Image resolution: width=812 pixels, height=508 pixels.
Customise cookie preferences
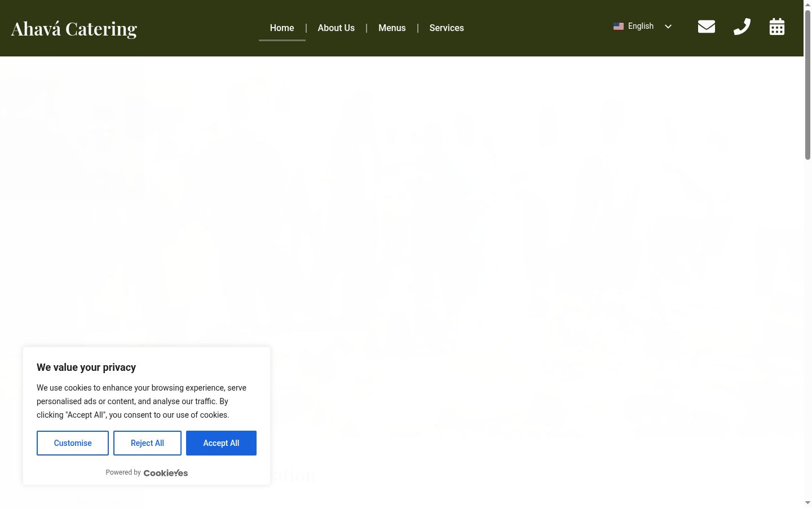(x=73, y=443)
